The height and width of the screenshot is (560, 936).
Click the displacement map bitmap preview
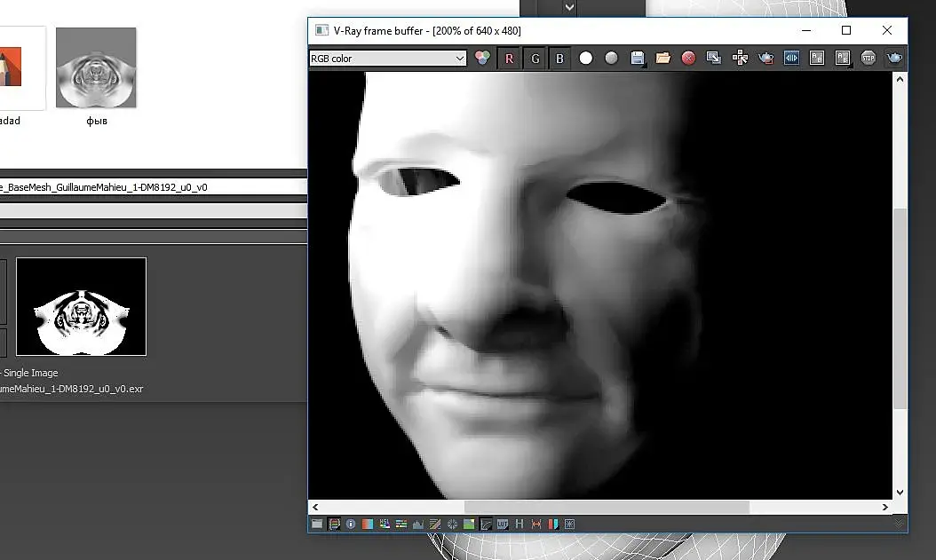pyautogui.click(x=81, y=307)
